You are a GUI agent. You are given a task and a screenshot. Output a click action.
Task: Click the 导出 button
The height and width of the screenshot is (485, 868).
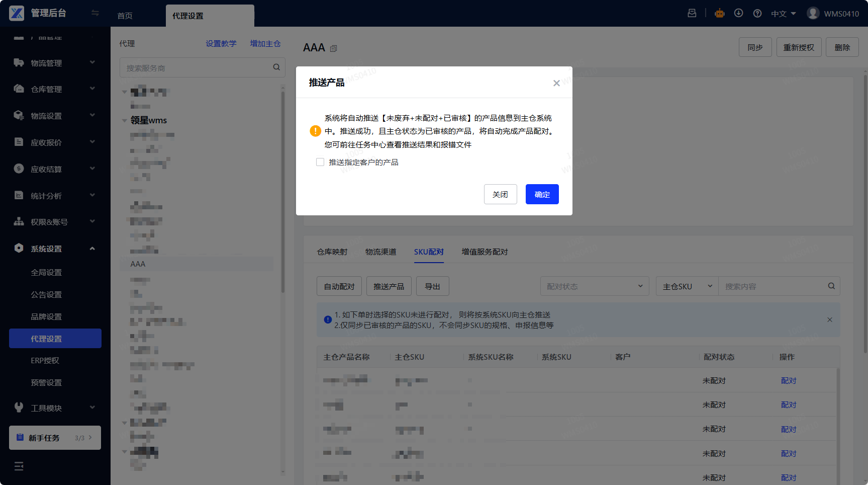pos(433,286)
